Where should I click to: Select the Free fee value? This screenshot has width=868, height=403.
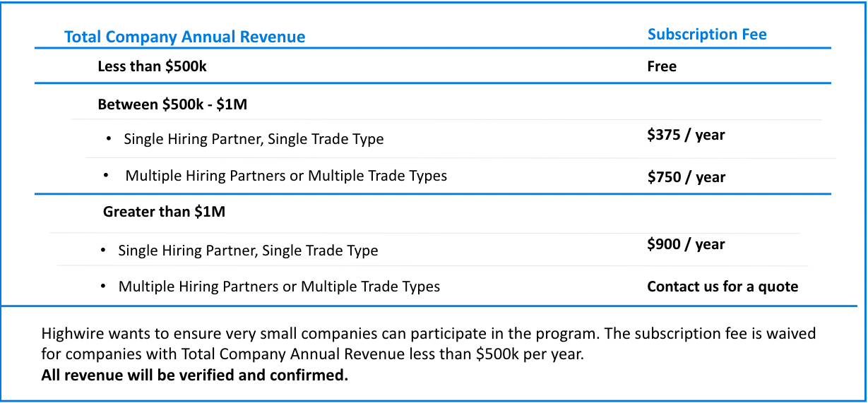(x=662, y=66)
